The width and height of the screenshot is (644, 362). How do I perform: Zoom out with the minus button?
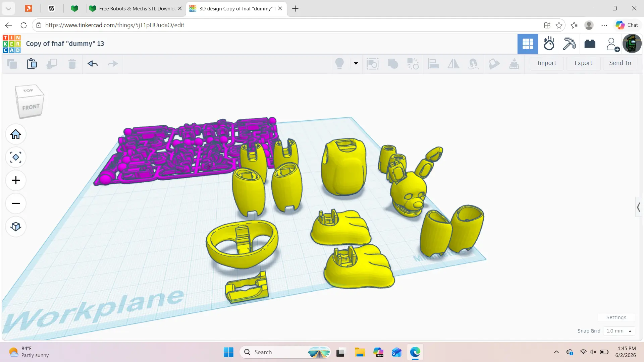coord(16,203)
